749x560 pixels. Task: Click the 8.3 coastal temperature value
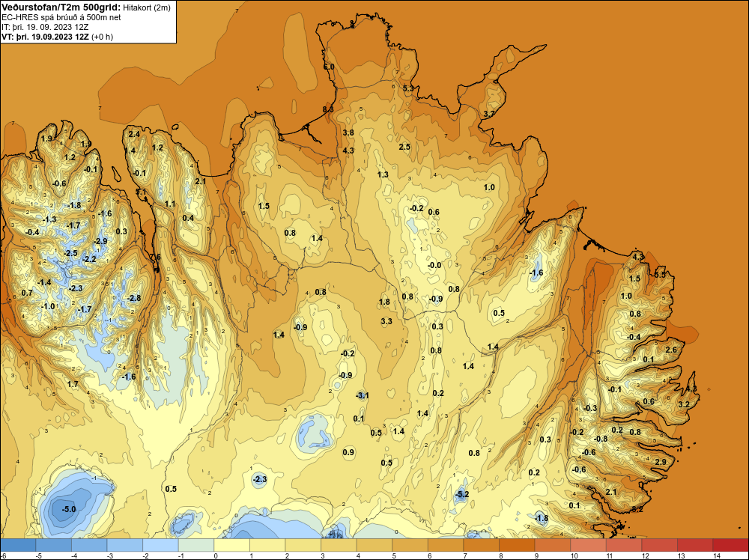click(328, 109)
